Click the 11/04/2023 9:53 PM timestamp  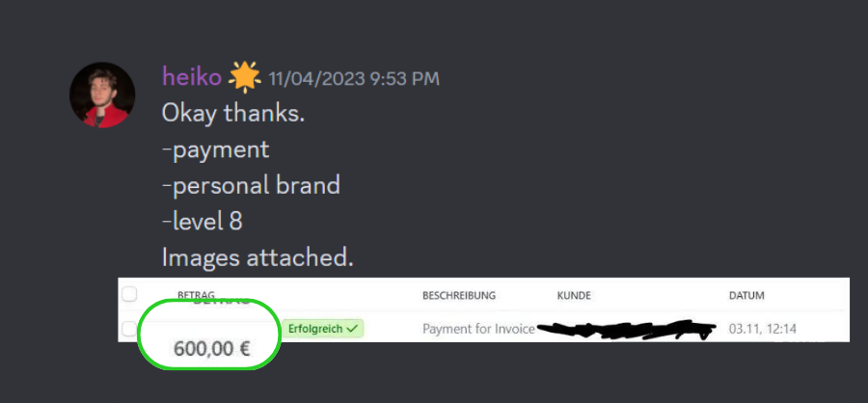tap(354, 79)
